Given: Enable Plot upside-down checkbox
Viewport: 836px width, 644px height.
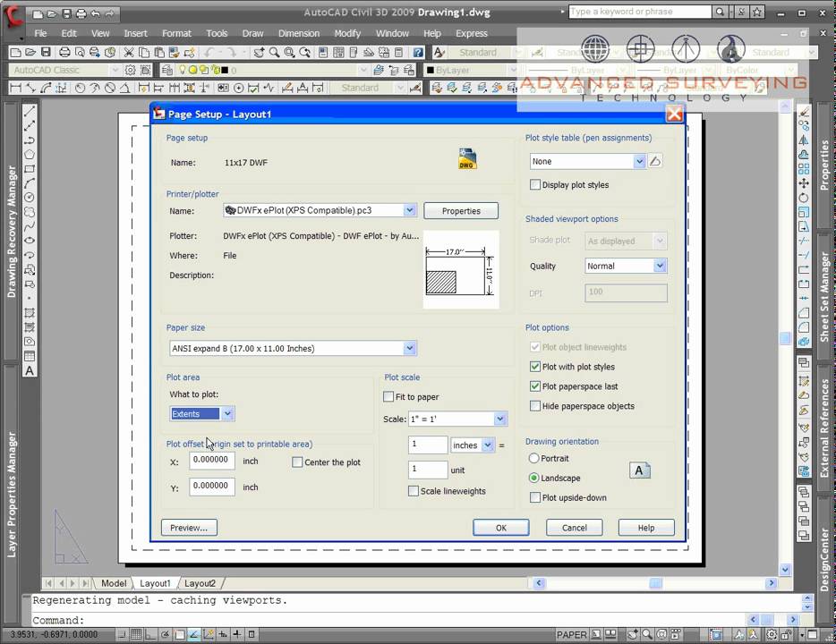Looking at the screenshot, I should [534, 497].
